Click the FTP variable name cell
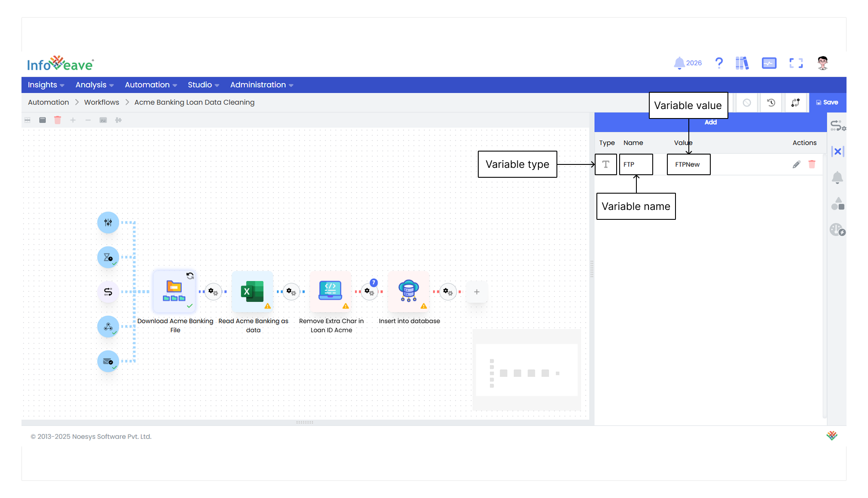Image resolution: width=868 pixels, height=498 pixels. pyautogui.click(x=636, y=164)
